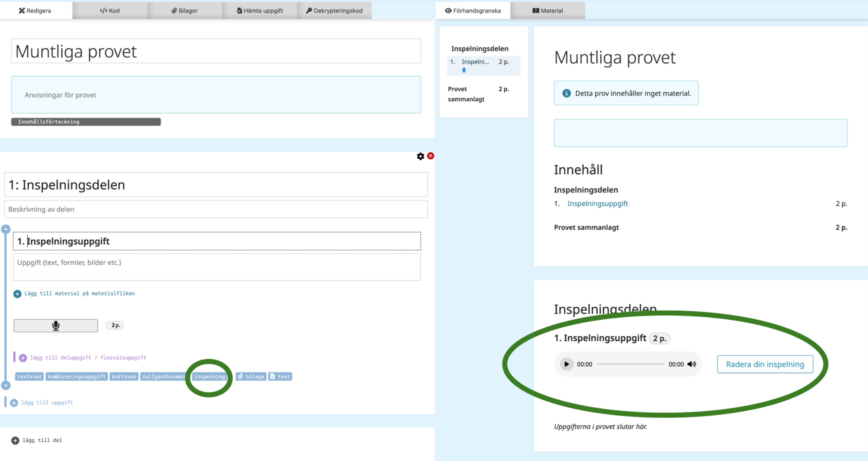This screenshot has height=461, width=868.
Task: Click the gear settings icon for section
Action: tap(420, 156)
